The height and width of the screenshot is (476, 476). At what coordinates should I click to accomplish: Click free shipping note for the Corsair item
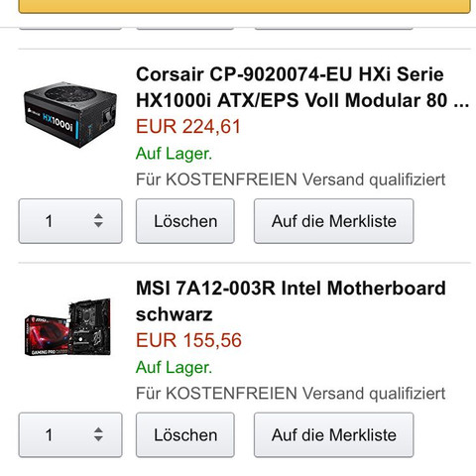(x=291, y=179)
